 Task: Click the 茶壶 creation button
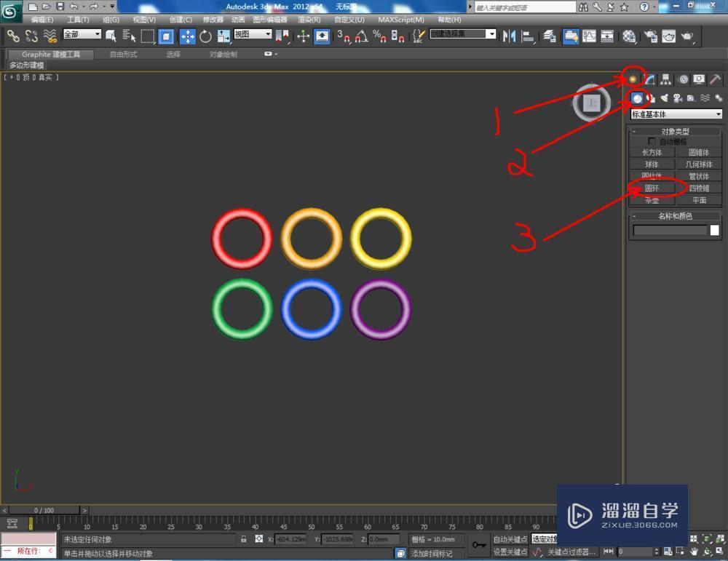[x=652, y=200]
